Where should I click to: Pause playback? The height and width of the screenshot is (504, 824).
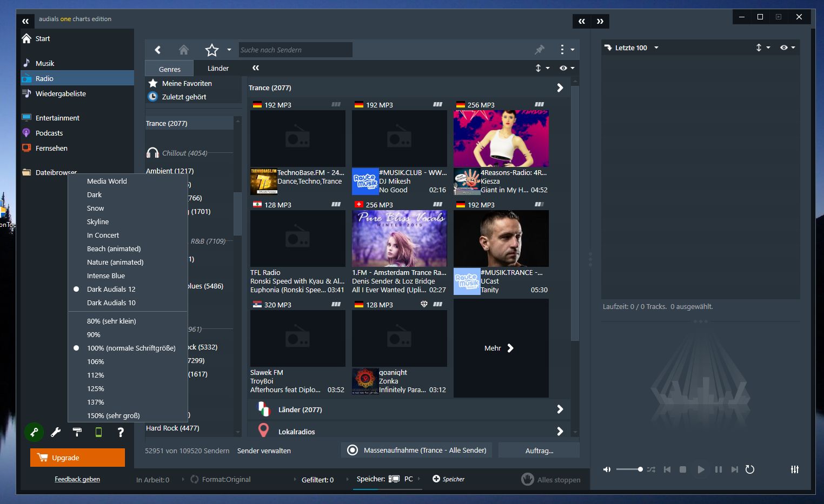tap(719, 469)
